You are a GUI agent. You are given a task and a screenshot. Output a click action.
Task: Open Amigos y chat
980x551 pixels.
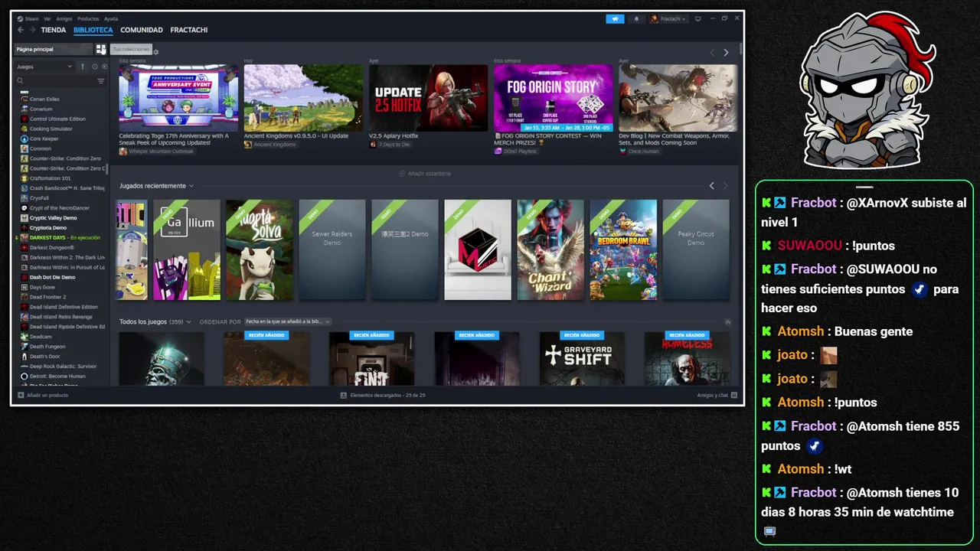pyautogui.click(x=717, y=395)
